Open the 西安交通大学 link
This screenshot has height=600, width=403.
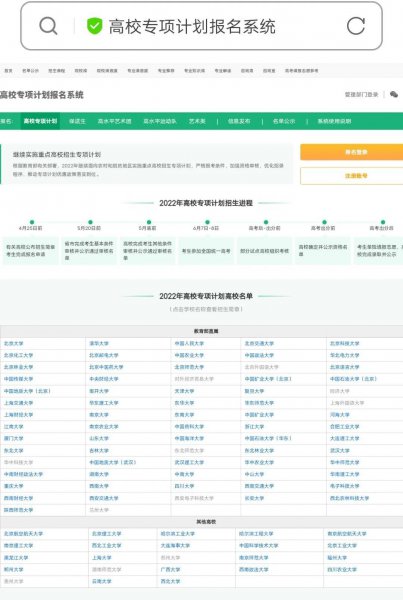pos(104,498)
